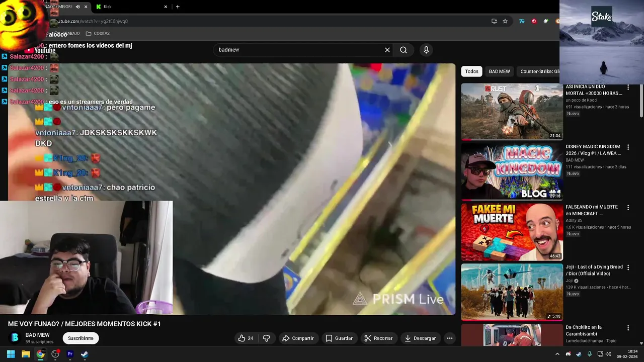Open Google Chrome on the taskbar

point(40,354)
